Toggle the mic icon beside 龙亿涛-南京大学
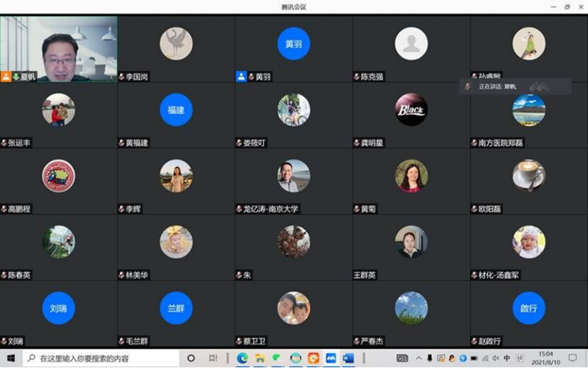Screen dimensions: 588x368 (239, 209)
